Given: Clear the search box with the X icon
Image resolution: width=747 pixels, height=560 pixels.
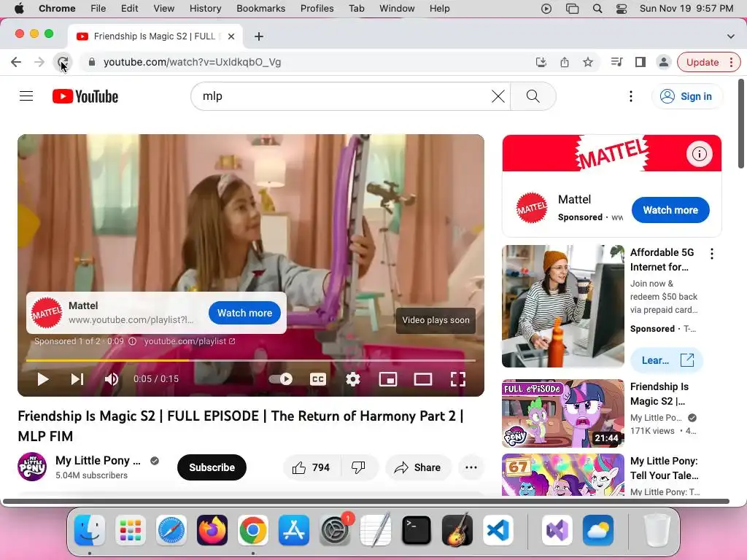Looking at the screenshot, I should click(498, 96).
